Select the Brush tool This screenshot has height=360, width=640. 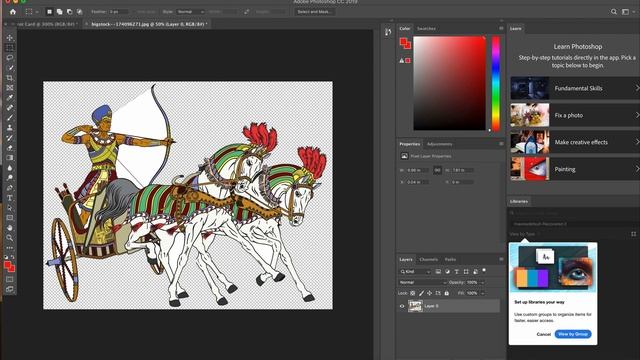10,118
